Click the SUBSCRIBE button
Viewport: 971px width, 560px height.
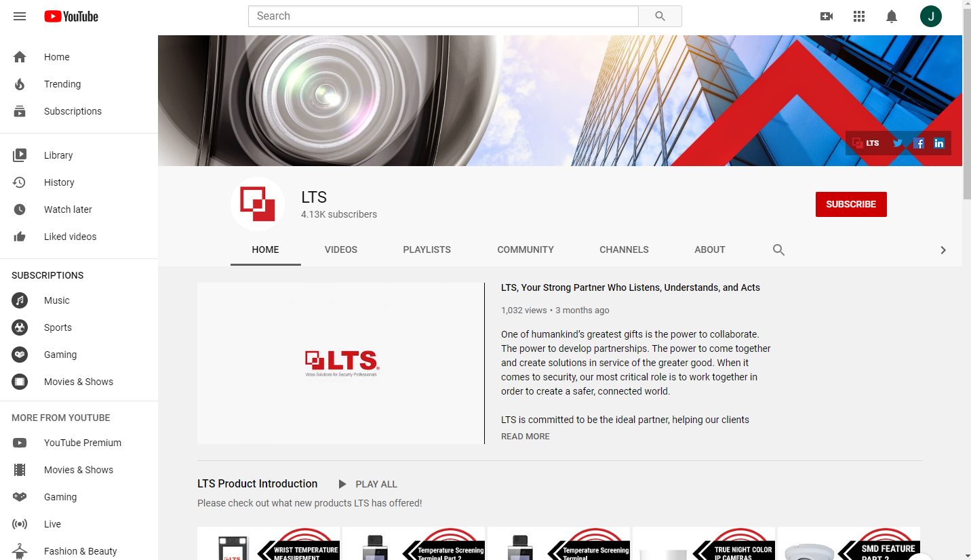(851, 204)
